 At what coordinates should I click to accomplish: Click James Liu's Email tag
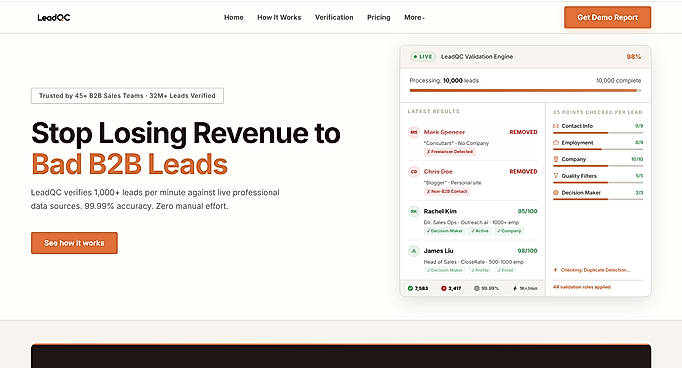point(505,270)
